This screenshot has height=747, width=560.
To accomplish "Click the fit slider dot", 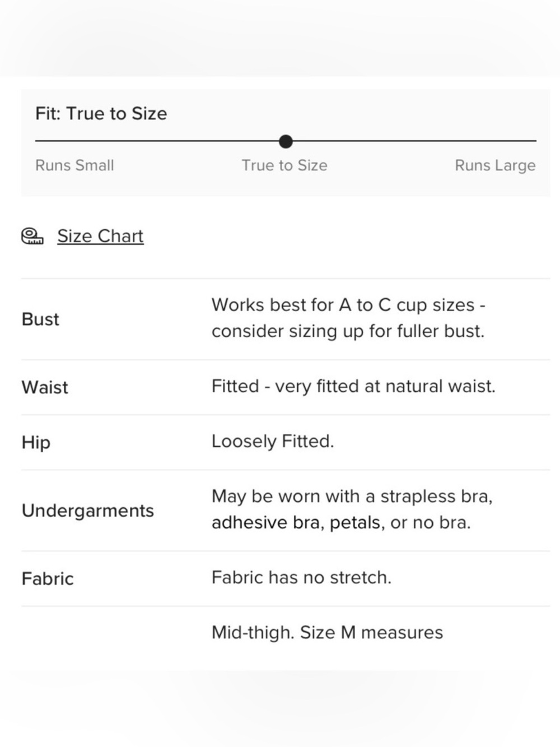I will pos(286,141).
